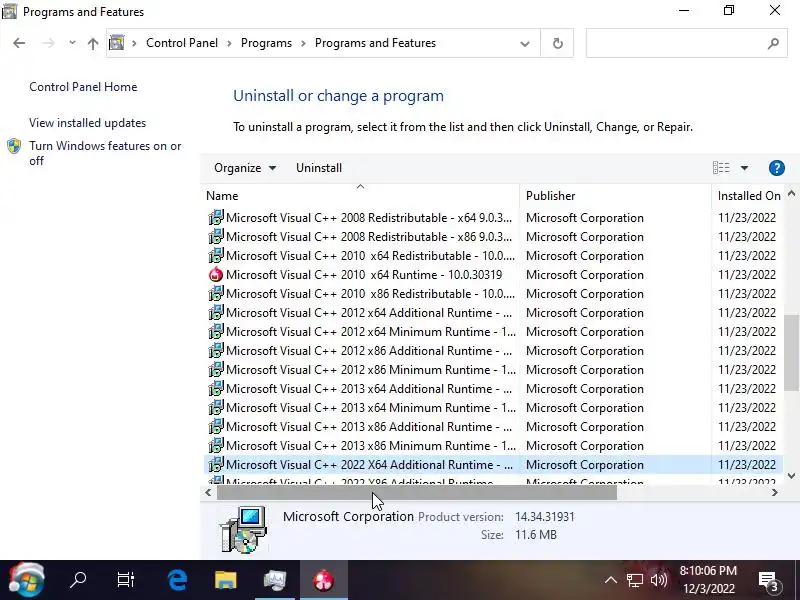The image size is (800, 600).
Task: Go up one level with Up arrow
Action: pyautogui.click(x=92, y=43)
